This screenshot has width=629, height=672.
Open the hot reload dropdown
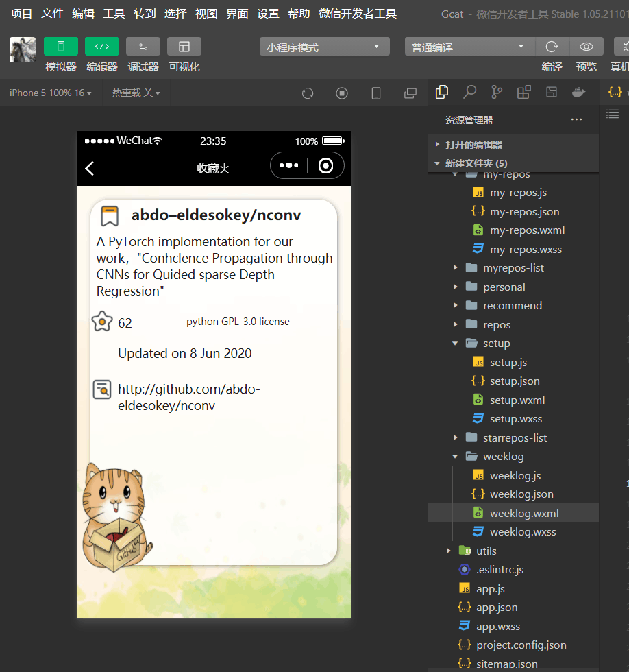coord(136,93)
